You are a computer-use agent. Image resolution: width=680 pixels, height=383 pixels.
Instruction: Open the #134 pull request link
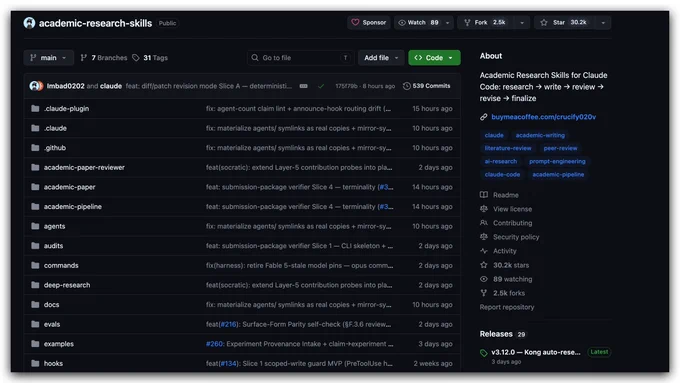coord(228,363)
